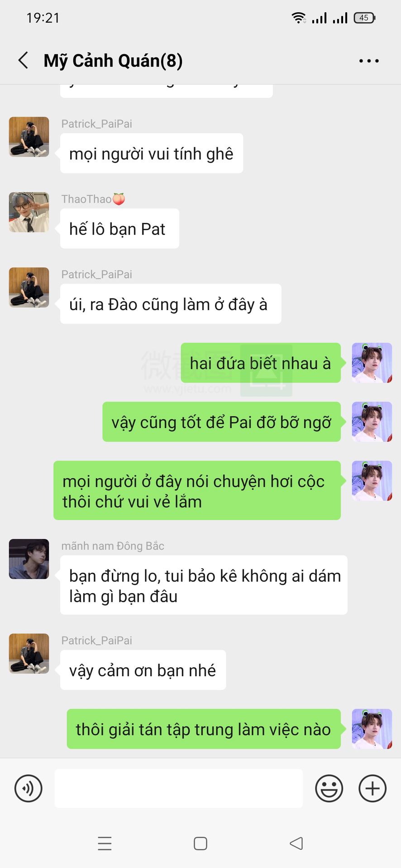Tap Patrick_PaiPai avatar beside 'mọi người vui tính ghê'
Viewport: 401px width, 868px height.
[x=29, y=137]
